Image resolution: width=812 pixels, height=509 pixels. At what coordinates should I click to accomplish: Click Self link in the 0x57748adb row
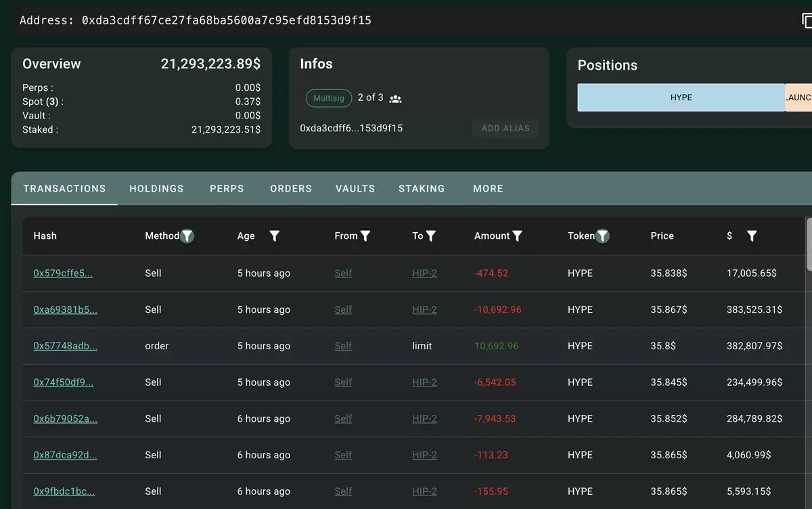point(343,346)
